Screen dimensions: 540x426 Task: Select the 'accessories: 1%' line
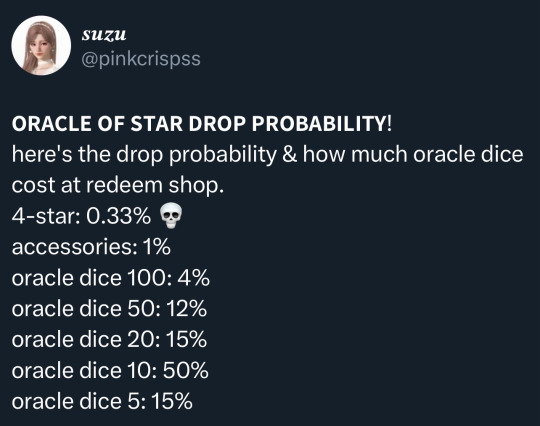[91, 247]
